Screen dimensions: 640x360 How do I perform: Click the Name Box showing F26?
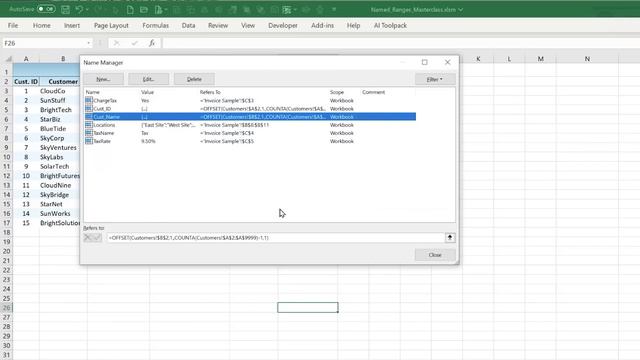click(43, 43)
